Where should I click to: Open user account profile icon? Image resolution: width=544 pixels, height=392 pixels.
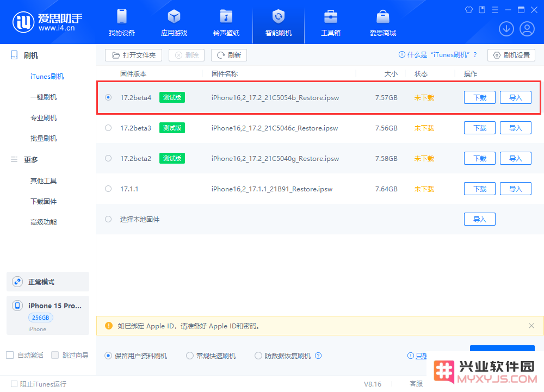click(527, 29)
